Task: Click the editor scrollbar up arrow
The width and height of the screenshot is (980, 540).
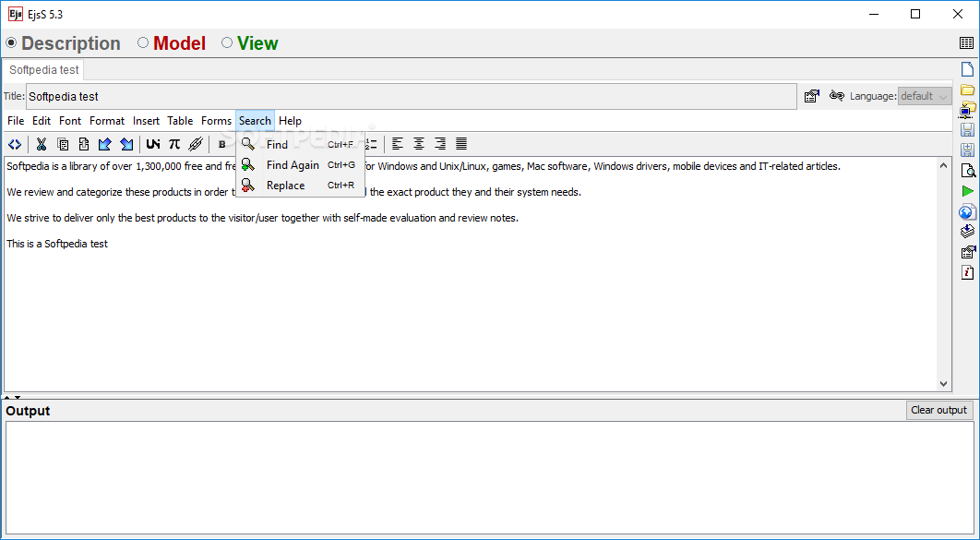Action: pos(943,165)
